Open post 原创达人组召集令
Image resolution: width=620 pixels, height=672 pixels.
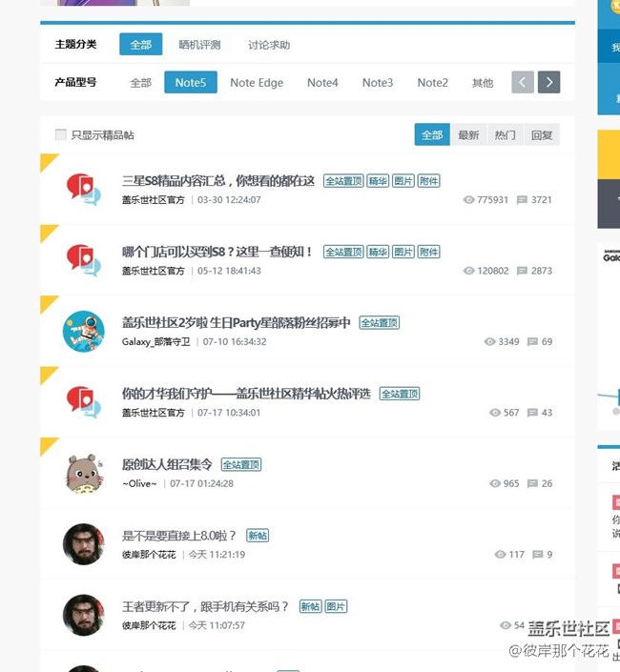[x=167, y=464]
